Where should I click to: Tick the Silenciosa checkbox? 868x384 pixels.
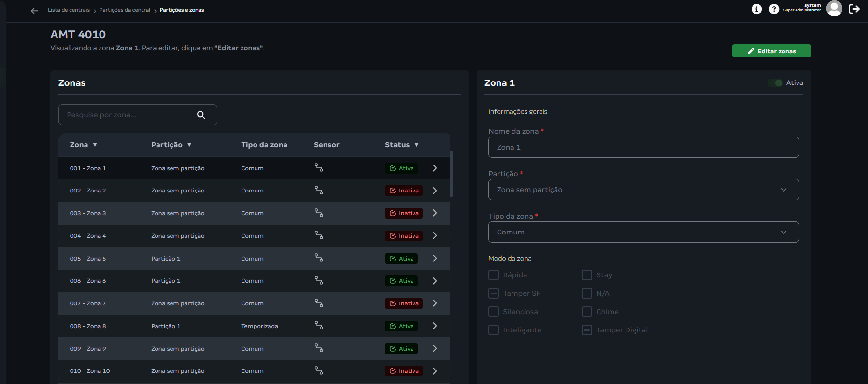[494, 312]
